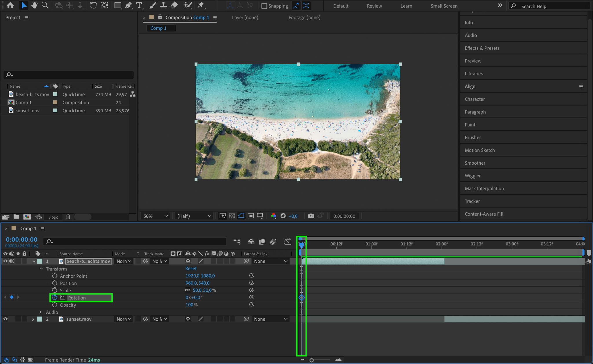Enable the Snapping checkbox
The height and width of the screenshot is (364, 593).
[264, 6]
